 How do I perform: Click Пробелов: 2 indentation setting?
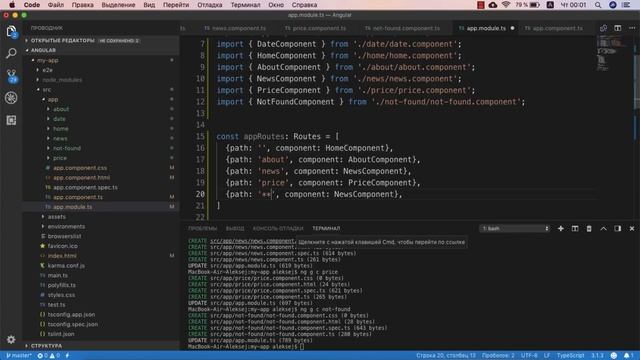[498, 356]
